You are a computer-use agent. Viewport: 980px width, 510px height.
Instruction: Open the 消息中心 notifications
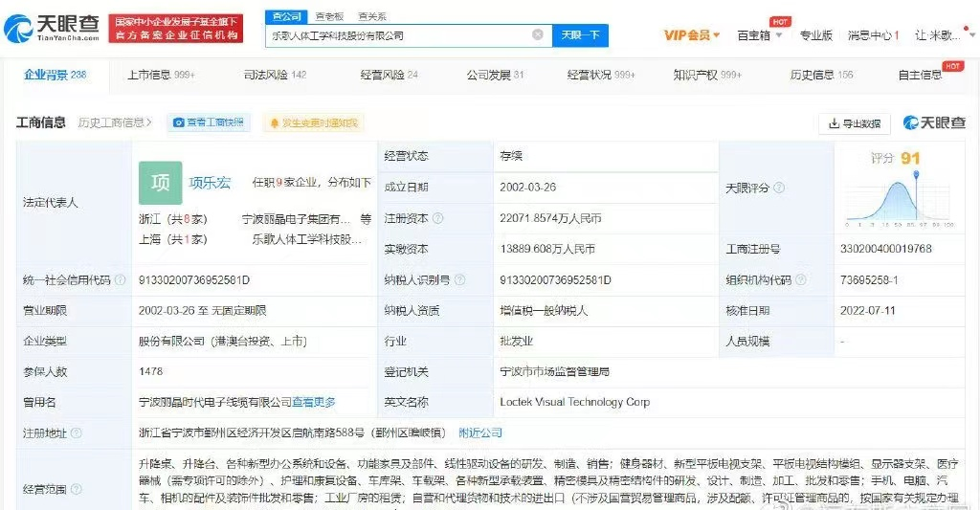pyautogui.click(x=873, y=35)
